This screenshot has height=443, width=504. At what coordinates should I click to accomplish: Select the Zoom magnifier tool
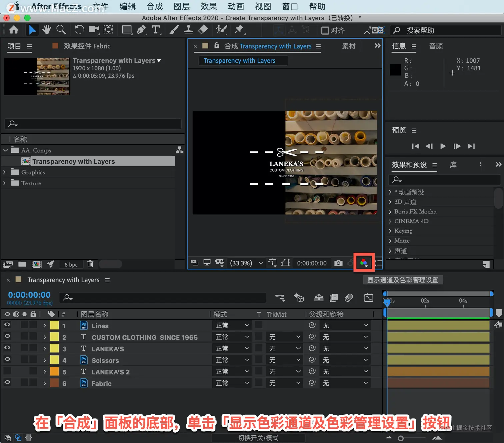pos(61,30)
